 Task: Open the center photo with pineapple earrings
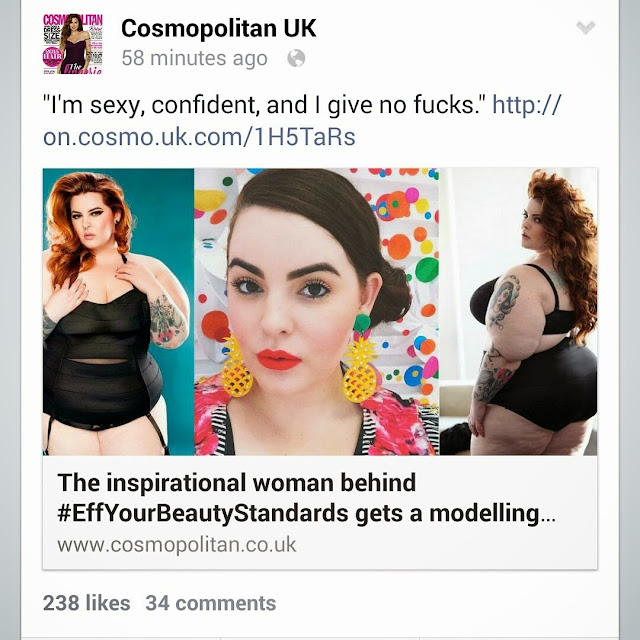pos(317,311)
